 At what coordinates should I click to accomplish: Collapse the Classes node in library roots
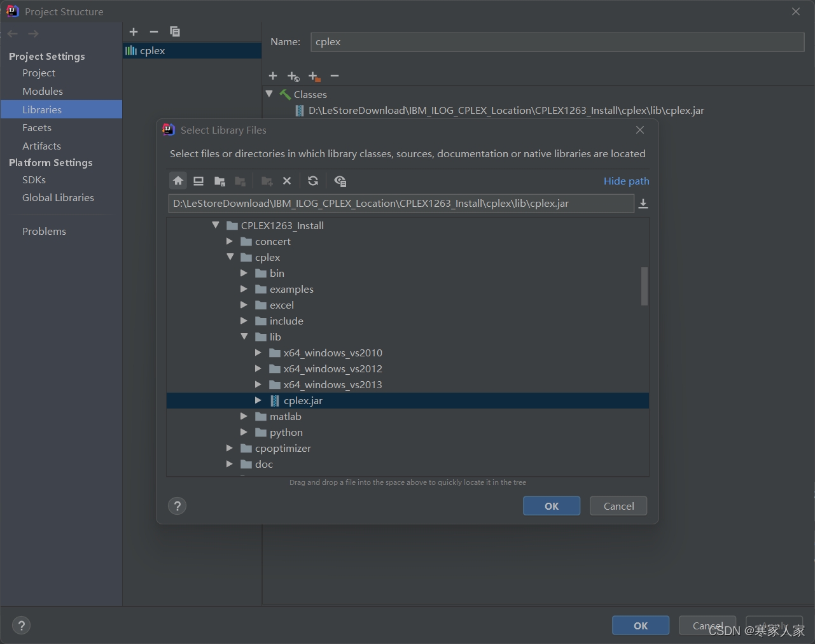(269, 94)
